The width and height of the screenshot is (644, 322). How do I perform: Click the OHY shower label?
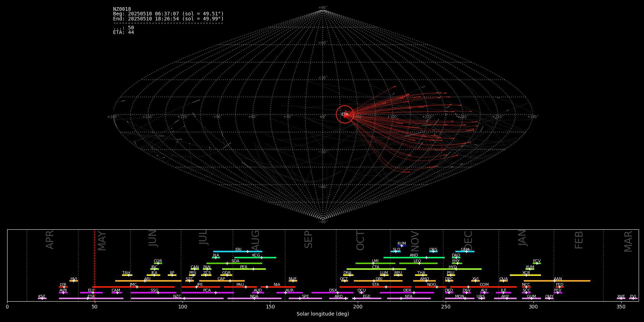point(549,297)
